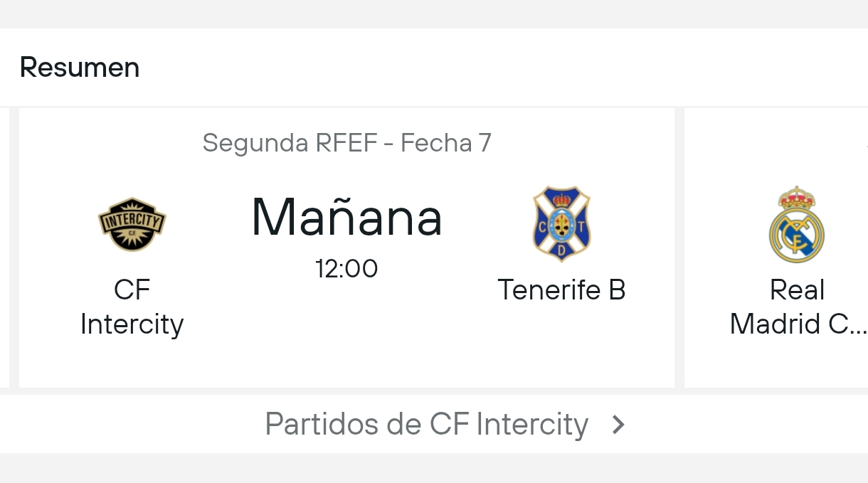Select the Real Madrid C... team name
Viewport: 868px width, 483px height.
[798, 307]
